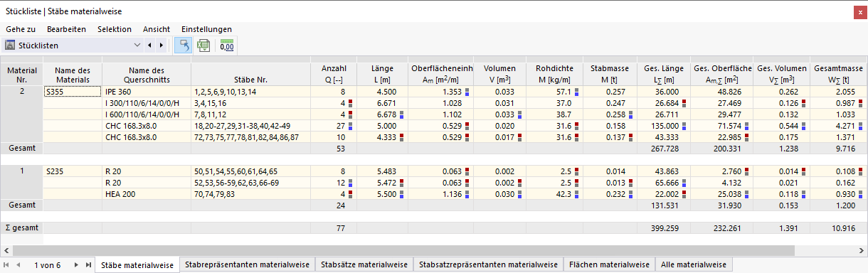Image resolution: width=868 pixels, height=273 pixels.
Task: Select the S235 material name cell
Action: 73,171
